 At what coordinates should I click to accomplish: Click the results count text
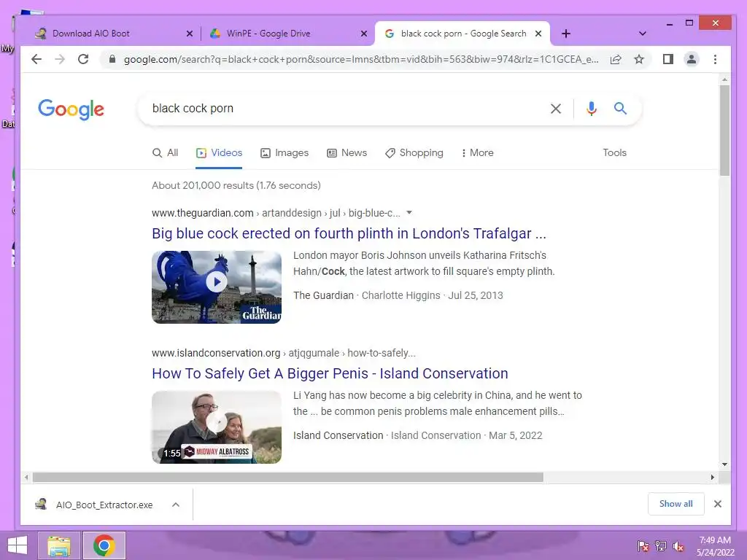(x=236, y=185)
